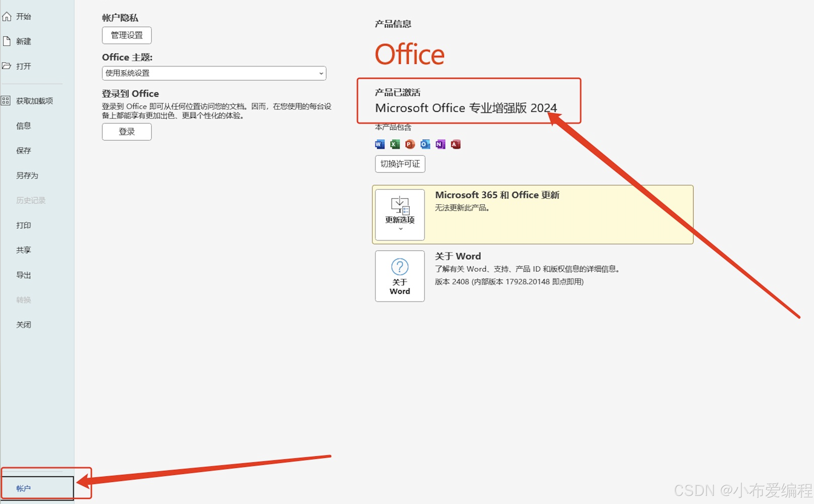This screenshot has height=504, width=814.
Task: Click the 产品已激活 status text
Action: coord(398,92)
